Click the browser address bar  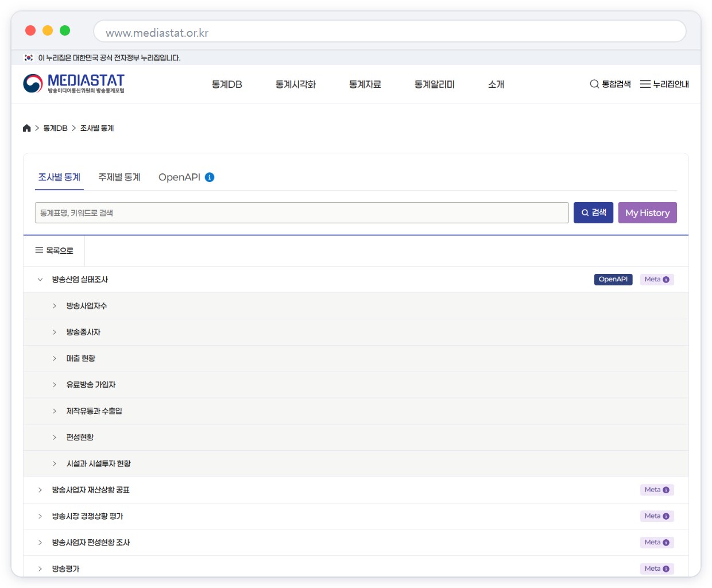[x=390, y=32]
